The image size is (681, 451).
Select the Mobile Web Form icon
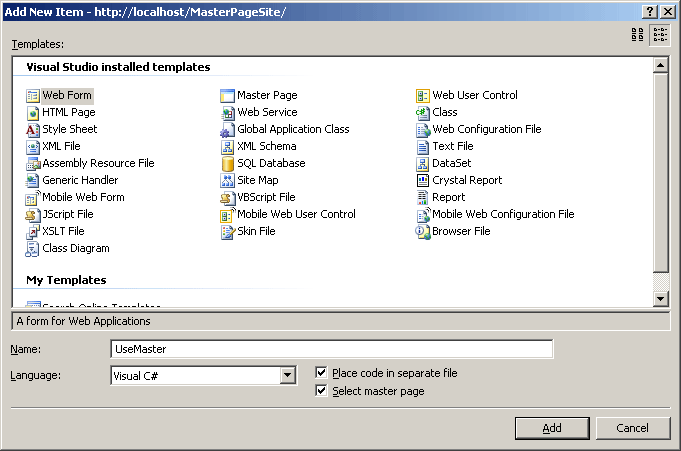[33, 198]
